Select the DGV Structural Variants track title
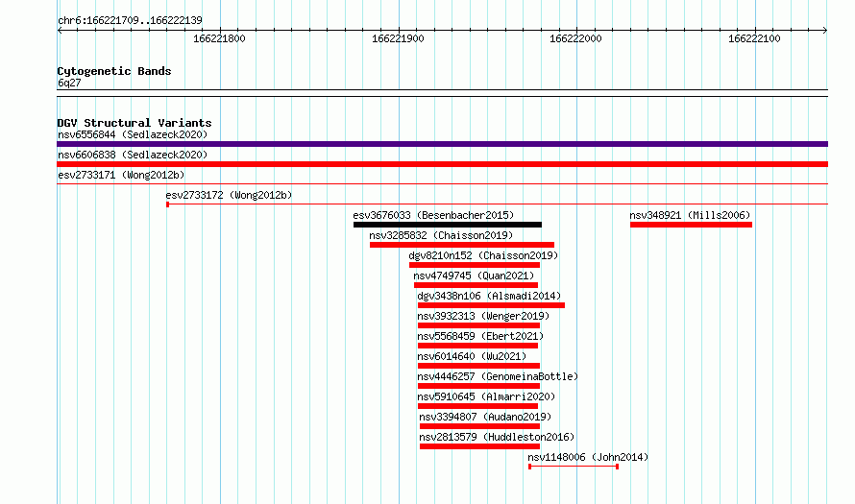The image size is (855, 504). click(x=134, y=123)
